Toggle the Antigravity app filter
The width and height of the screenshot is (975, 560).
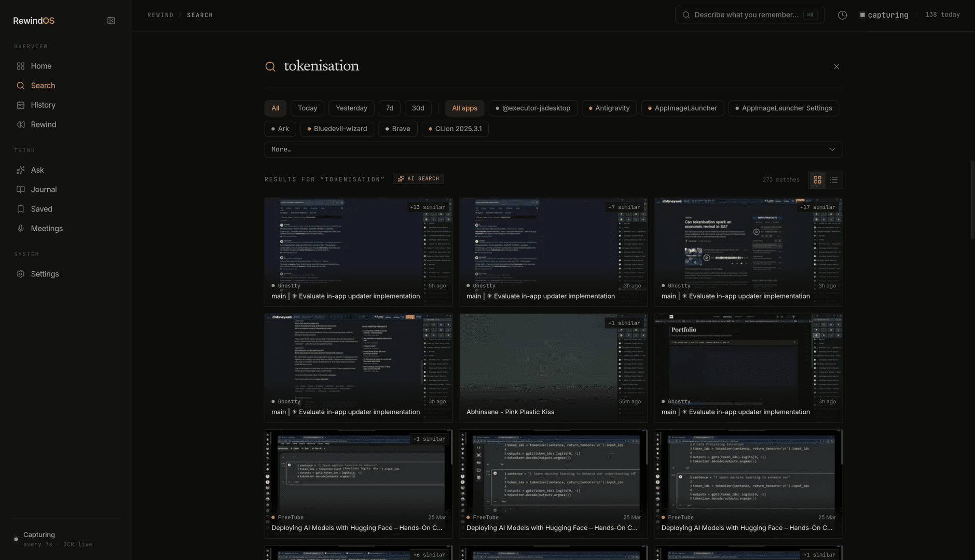[609, 108]
